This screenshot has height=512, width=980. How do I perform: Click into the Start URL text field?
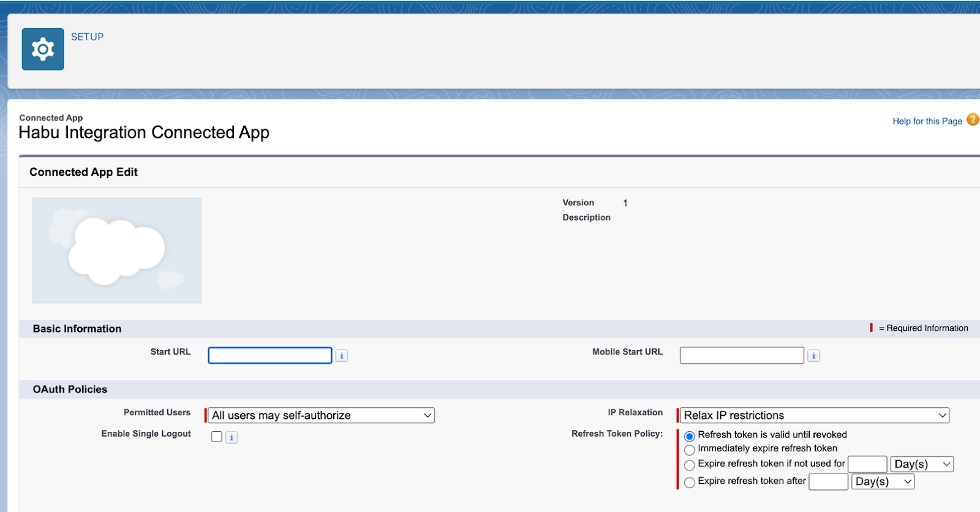coord(269,356)
